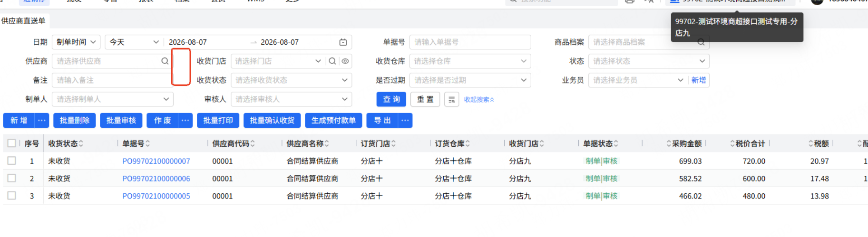The image size is (868, 237).
Task: Click 批量删除 button
Action: [75, 121]
